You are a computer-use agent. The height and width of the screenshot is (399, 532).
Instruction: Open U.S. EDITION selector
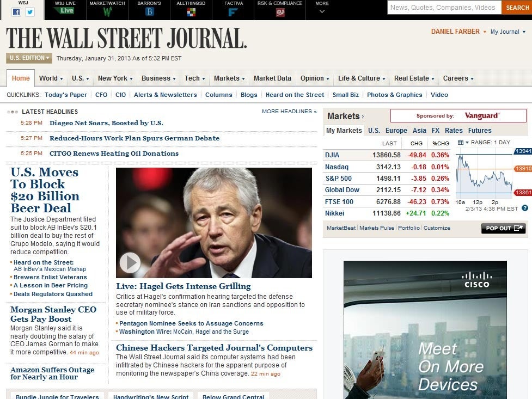[x=29, y=58]
